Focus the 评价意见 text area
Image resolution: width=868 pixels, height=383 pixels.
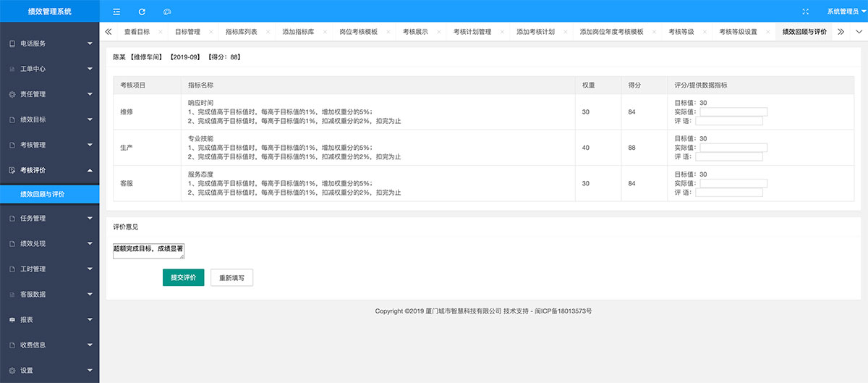pyautogui.click(x=149, y=251)
